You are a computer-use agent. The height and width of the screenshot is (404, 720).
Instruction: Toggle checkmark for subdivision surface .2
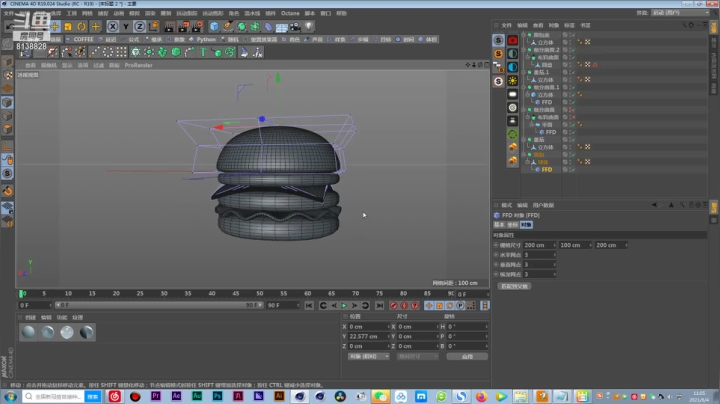coord(573,50)
